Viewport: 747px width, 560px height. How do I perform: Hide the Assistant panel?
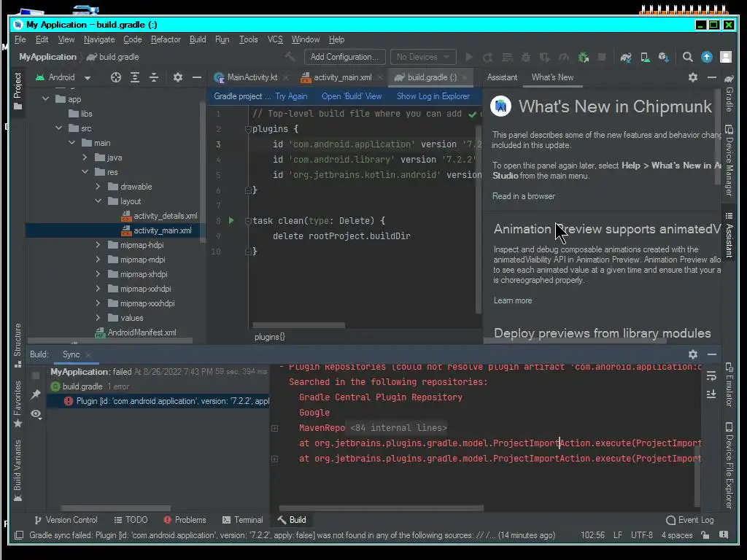point(712,77)
